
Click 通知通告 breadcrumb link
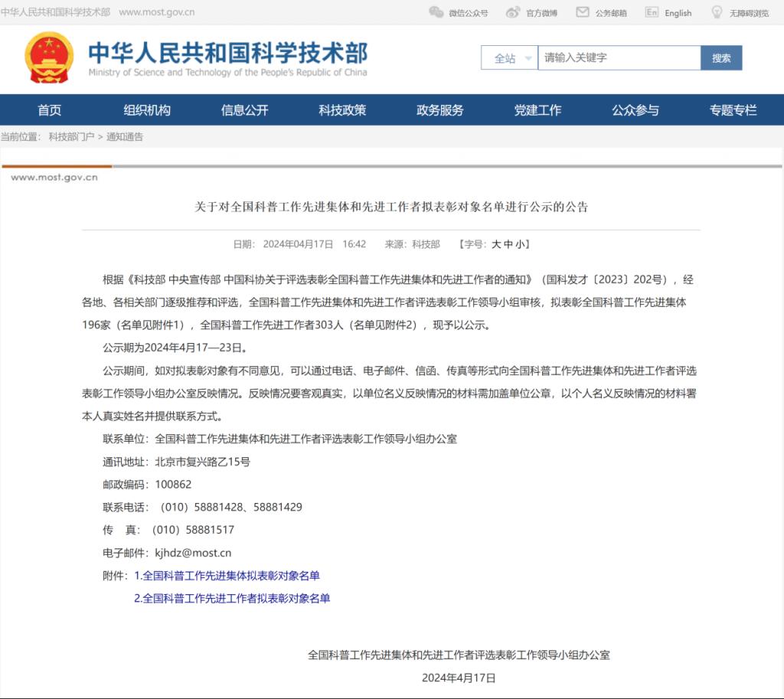(x=125, y=137)
